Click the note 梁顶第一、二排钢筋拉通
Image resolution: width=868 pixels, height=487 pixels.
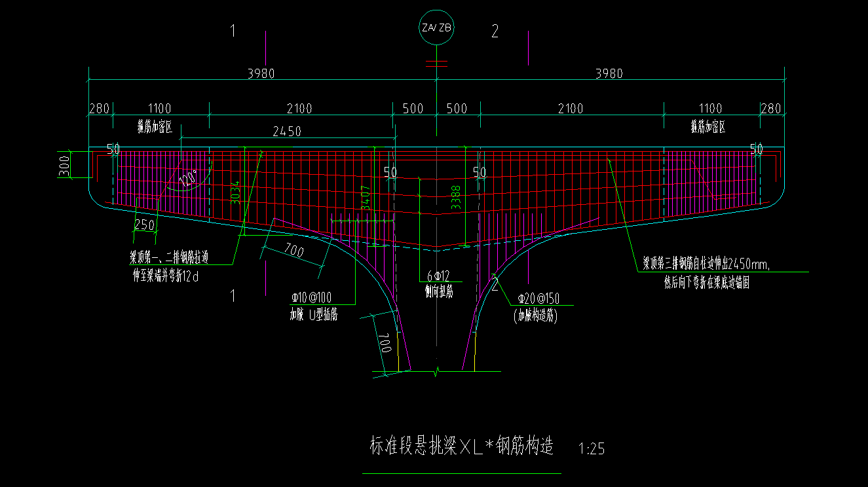click(x=168, y=258)
